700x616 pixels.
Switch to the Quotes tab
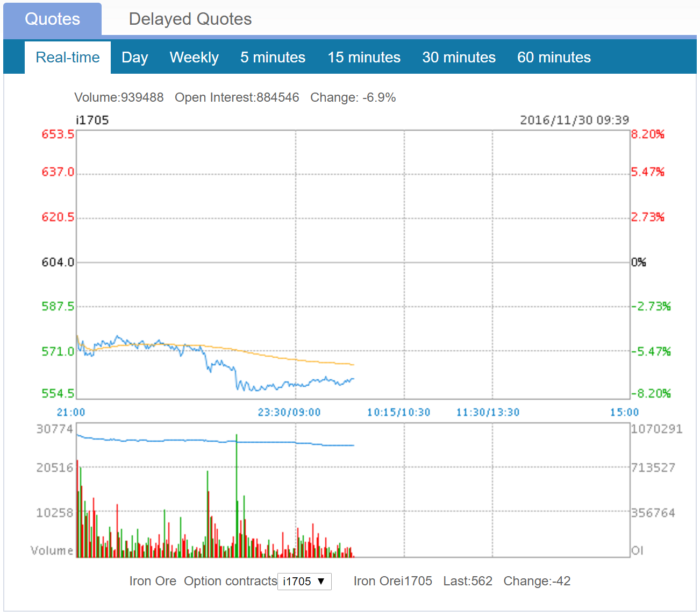tap(52, 19)
